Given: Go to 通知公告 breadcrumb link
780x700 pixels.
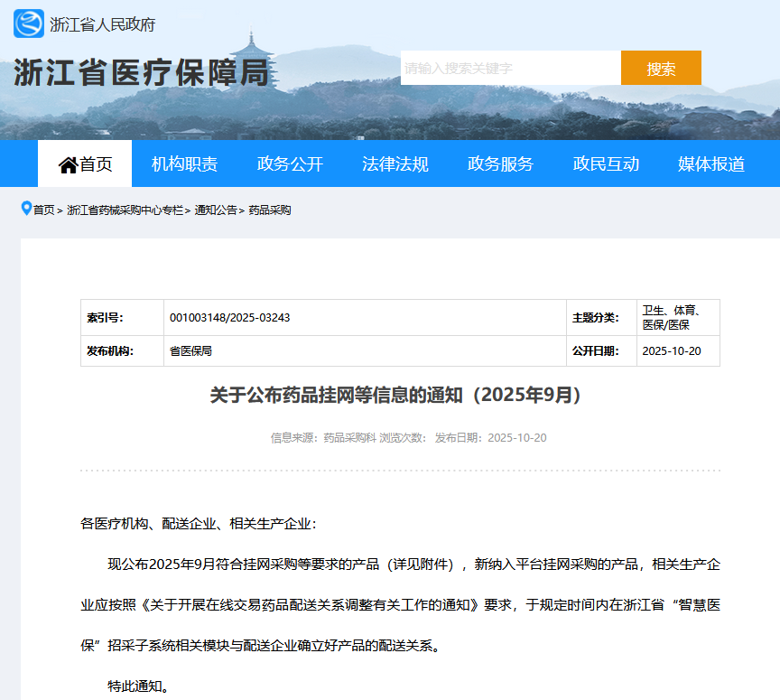Looking at the screenshot, I should coord(216,210).
